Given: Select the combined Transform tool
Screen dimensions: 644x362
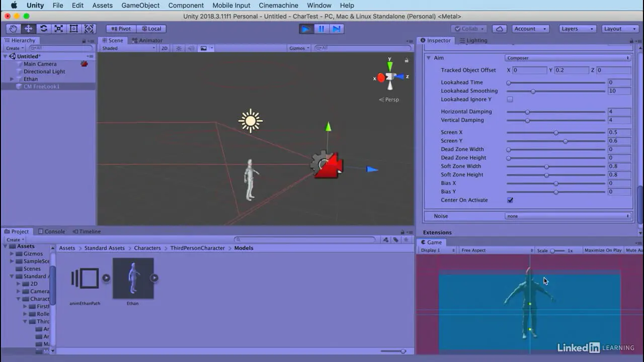Looking at the screenshot, I should [x=89, y=29].
